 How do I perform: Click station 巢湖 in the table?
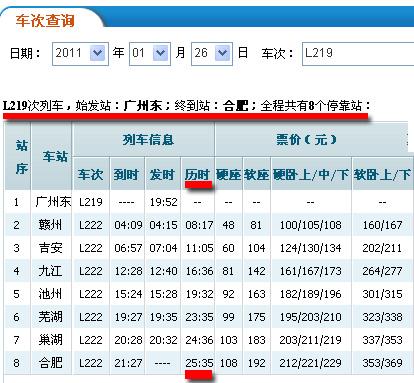coord(51,340)
